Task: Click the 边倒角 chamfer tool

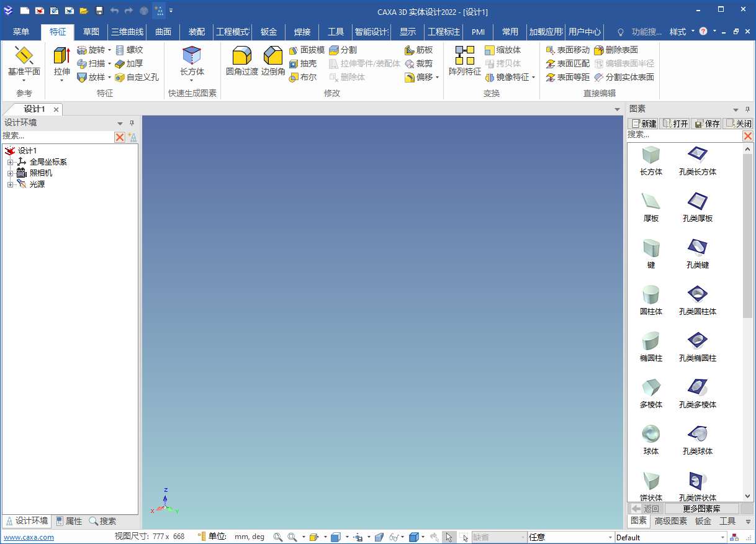Action: coord(273,61)
